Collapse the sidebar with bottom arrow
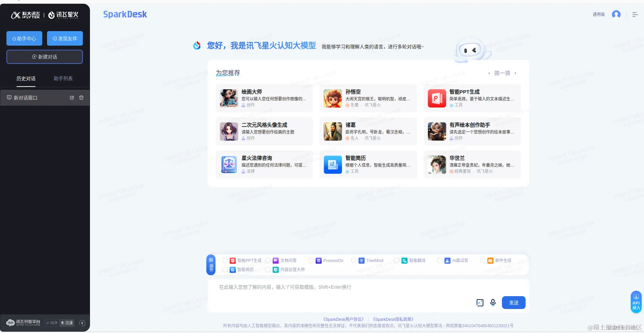The image size is (644, 333). point(82,323)
